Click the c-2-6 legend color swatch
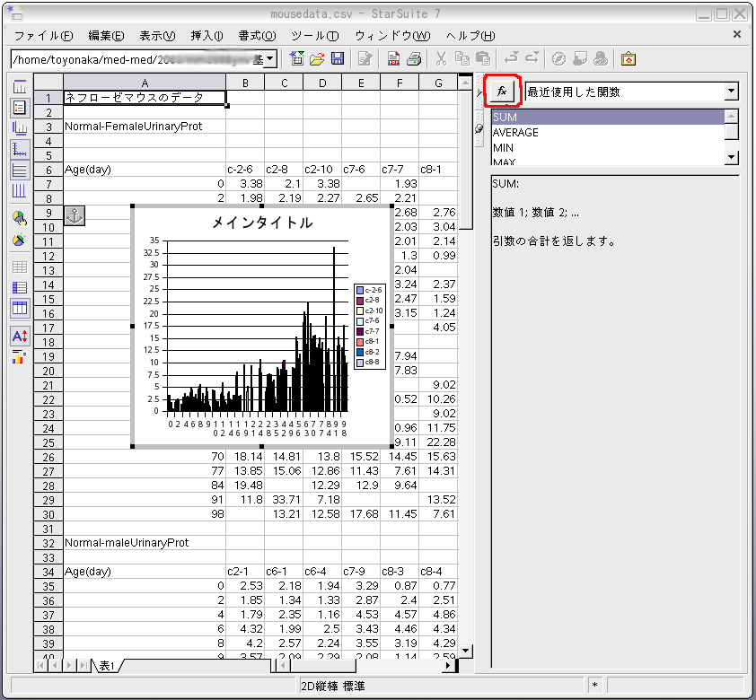This screenshot has height=700, width=756. coord(360,290)
